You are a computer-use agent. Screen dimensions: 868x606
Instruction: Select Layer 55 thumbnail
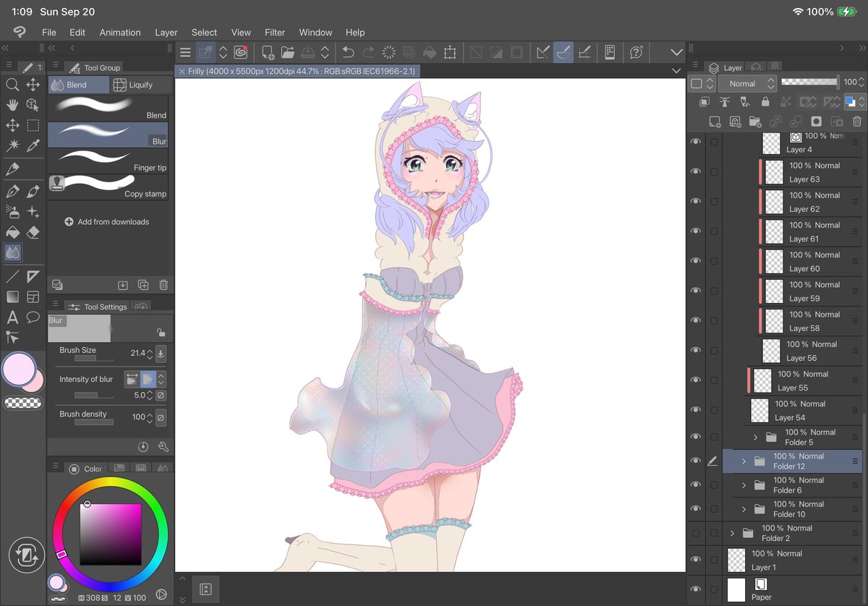pos(762,380)
